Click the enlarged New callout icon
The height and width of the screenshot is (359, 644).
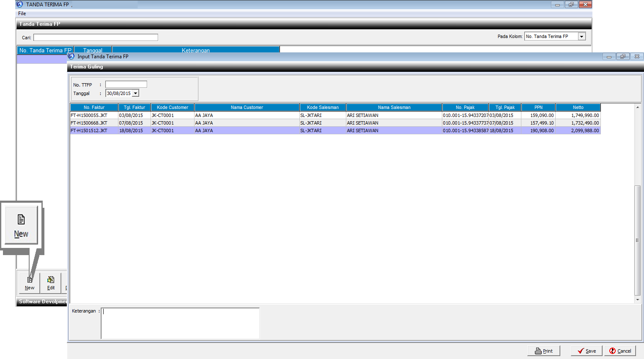coord(21,226)
